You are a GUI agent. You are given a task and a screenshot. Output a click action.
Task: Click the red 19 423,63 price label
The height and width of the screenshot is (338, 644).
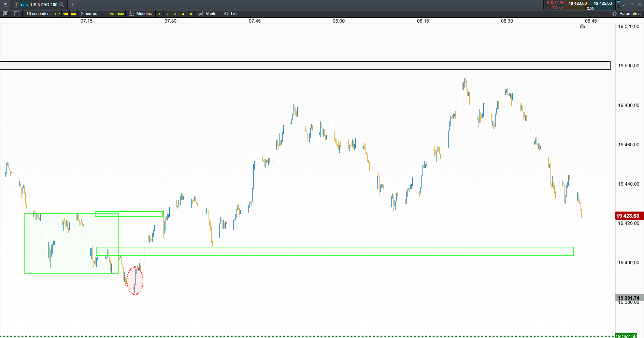(x=629, y=216)
